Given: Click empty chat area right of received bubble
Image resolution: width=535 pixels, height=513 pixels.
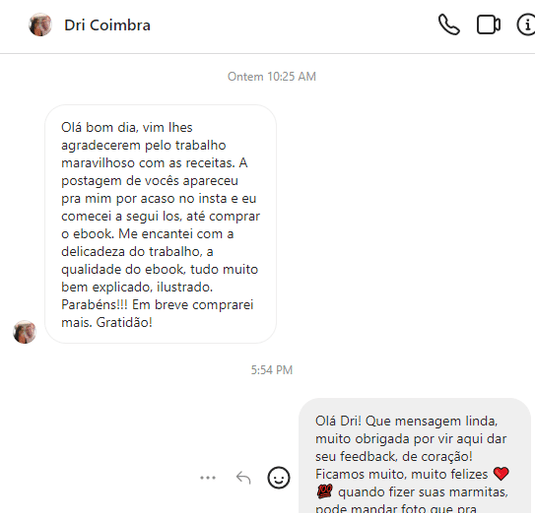Looking at the screenshot, I should pos(403,224).
